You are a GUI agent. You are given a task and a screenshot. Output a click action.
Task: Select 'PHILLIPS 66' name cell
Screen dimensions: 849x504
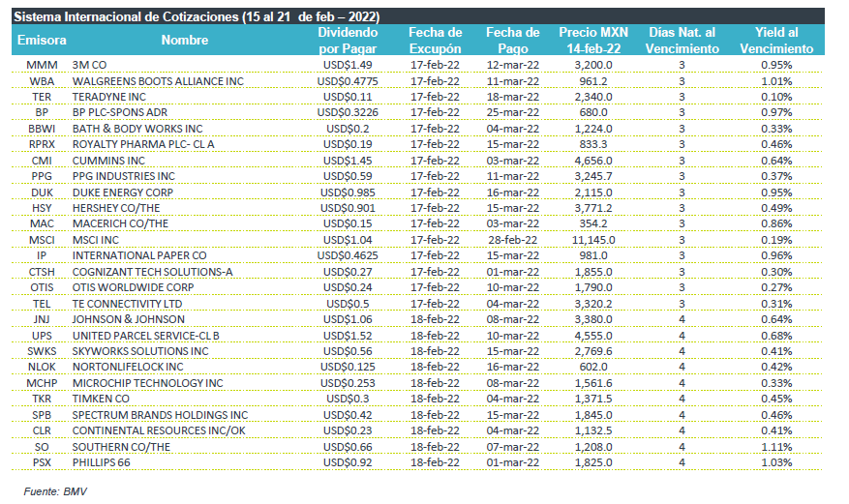(102, 463)
